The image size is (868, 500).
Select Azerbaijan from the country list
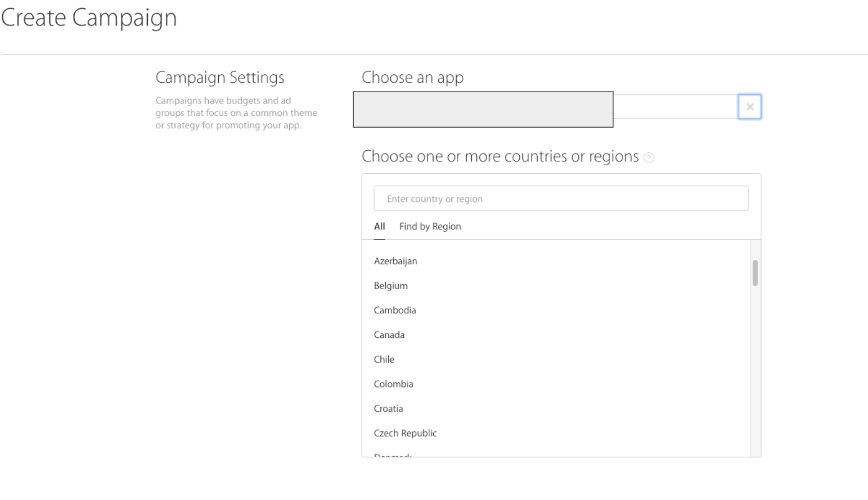[395, 261]
